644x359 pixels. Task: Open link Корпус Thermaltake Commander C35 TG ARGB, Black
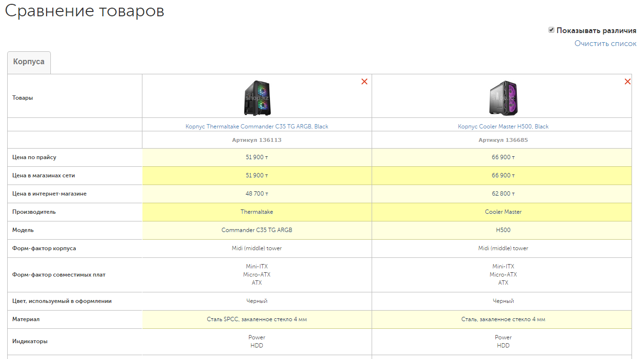click(x=257, y=127)
